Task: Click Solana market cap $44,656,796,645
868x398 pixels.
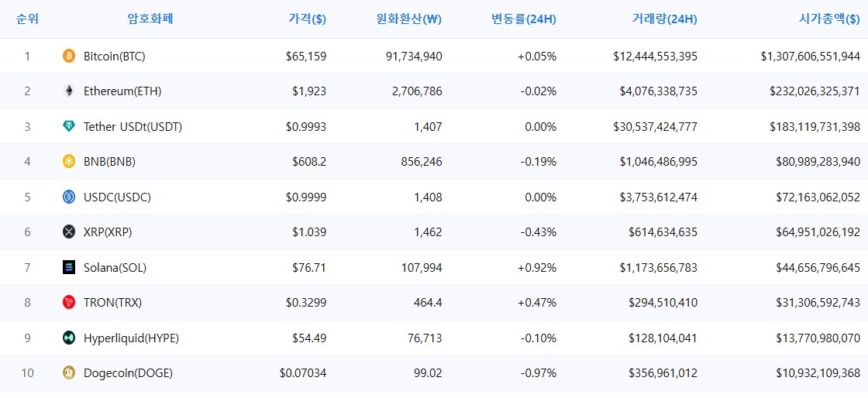Action: (818, 268)
